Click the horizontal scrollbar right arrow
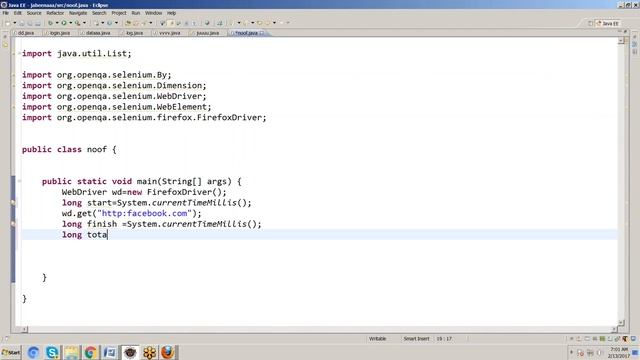Viewport: 640px width, 360px height. [614, 329]
